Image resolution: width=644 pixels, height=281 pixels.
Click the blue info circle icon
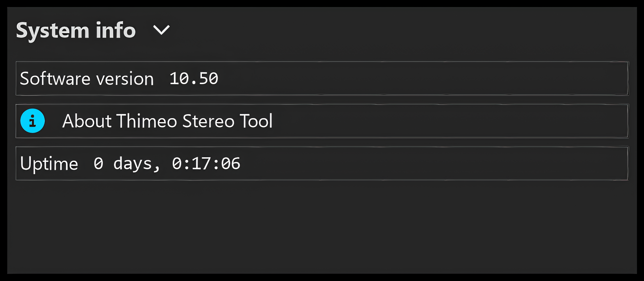[x=33, y=121]
